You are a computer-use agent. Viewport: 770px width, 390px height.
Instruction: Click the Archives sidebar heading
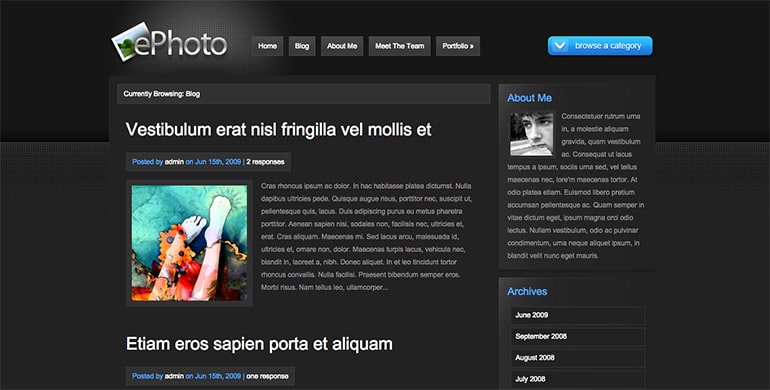[x=527, y=291]
